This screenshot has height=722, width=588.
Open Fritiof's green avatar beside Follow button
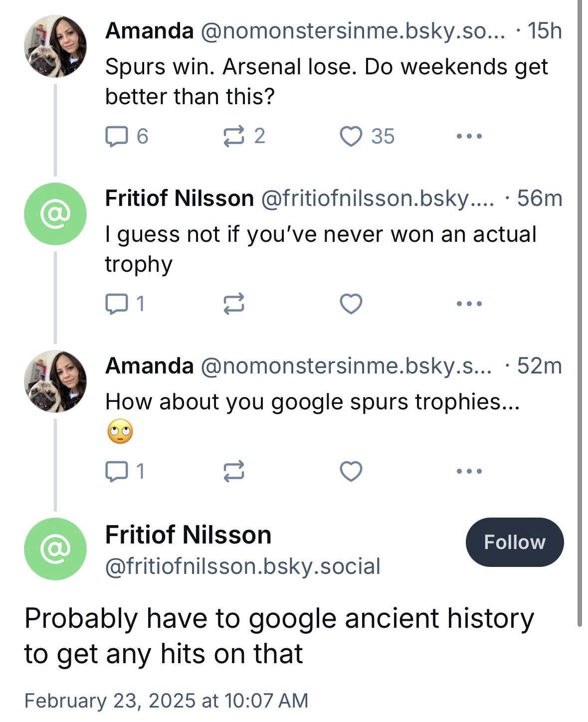point(55,549)
